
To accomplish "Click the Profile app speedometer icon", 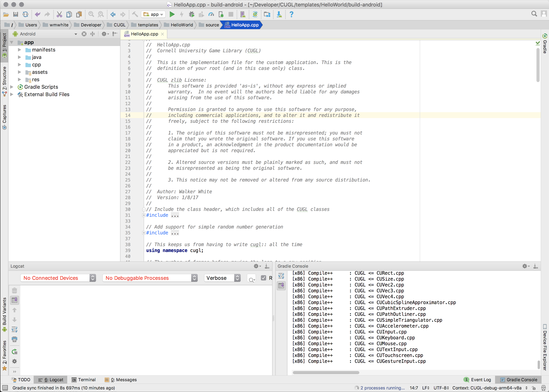I will click(x=211, y=14).
